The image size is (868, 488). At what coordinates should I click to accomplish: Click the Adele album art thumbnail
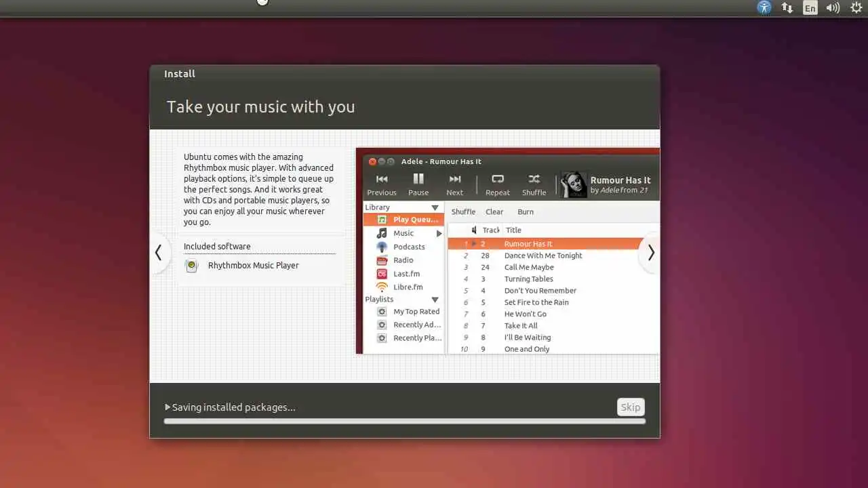click(574, 184)
